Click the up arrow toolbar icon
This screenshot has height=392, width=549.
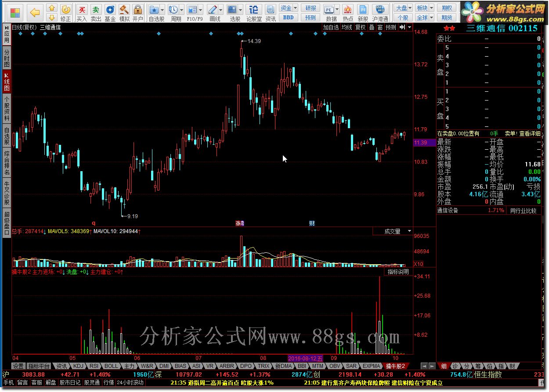pos(52,8)
